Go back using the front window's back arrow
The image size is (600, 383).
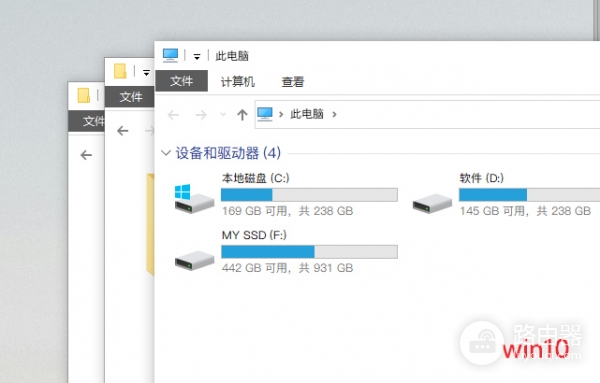173,114
